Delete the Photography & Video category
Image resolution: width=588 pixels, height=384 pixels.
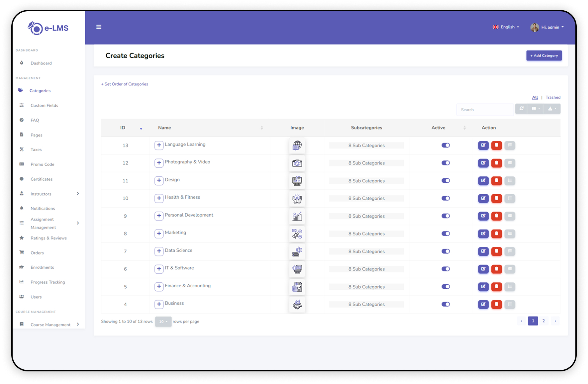coord(496,163)
